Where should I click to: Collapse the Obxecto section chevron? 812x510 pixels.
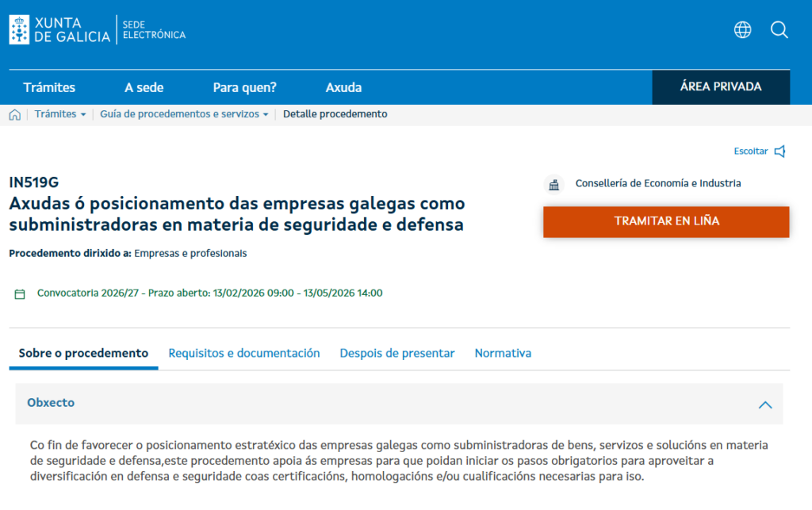[x=764, y=405]
